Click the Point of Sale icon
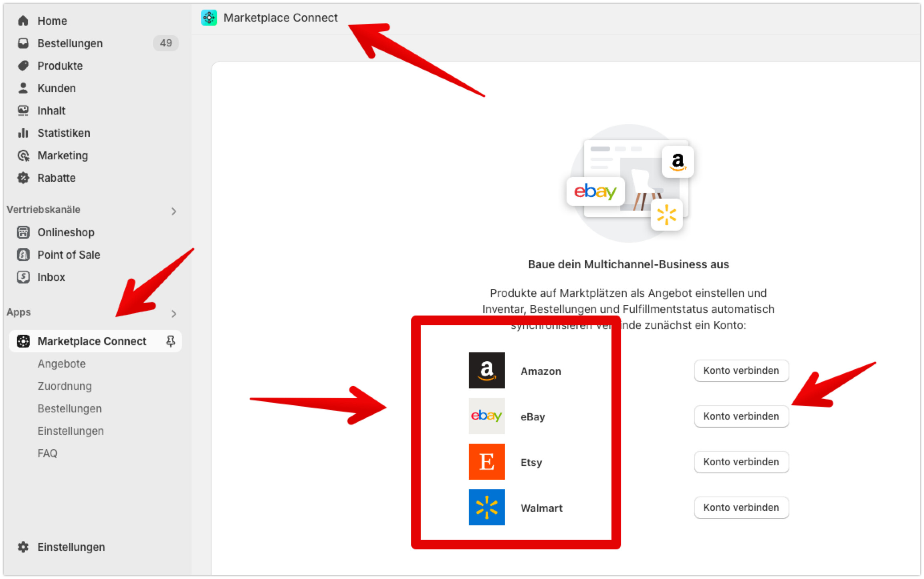This screenshot has height=579, width=924. pyautogui.click(x=23, y=255)
